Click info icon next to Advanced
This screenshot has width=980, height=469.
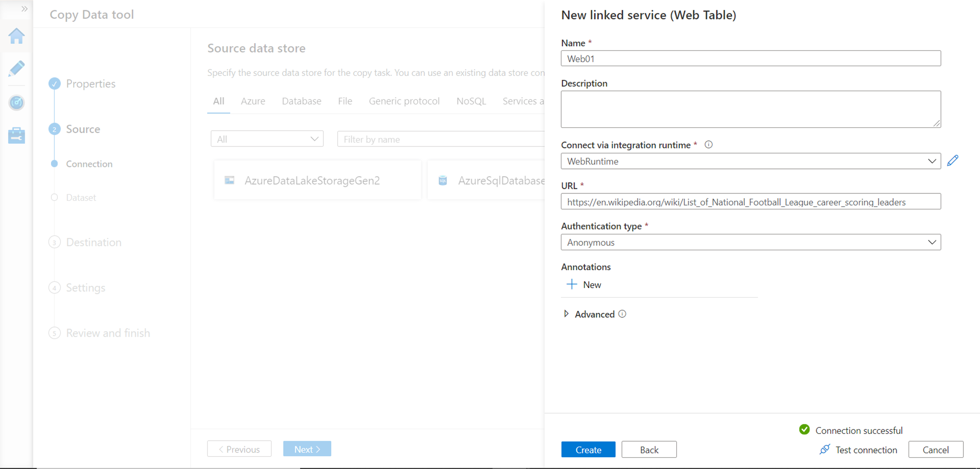point(622,314)
